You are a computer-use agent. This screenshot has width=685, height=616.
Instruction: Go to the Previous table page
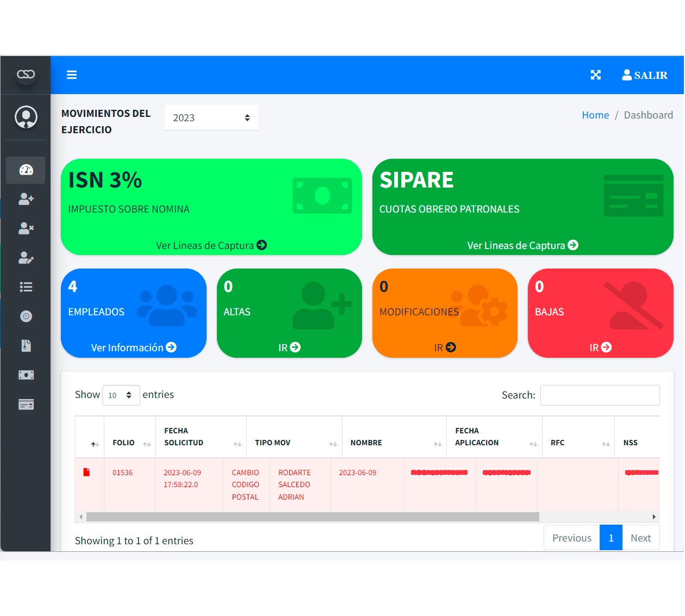click(572, 538)
